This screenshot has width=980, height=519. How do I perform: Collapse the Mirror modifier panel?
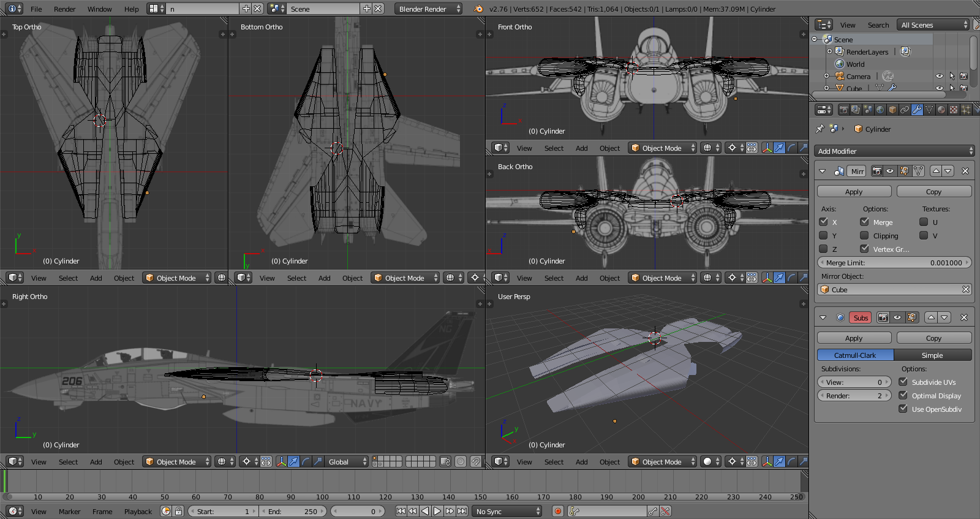pos(823,171)
